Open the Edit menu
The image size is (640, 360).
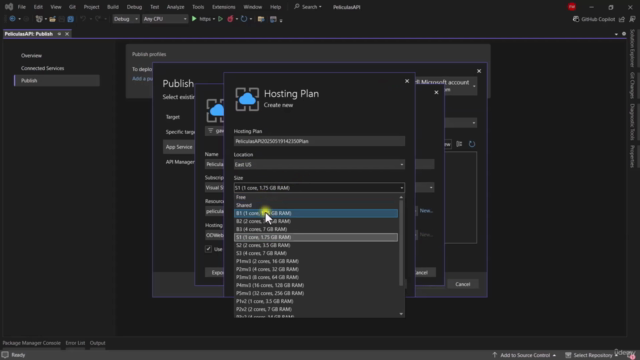point(38,7)
